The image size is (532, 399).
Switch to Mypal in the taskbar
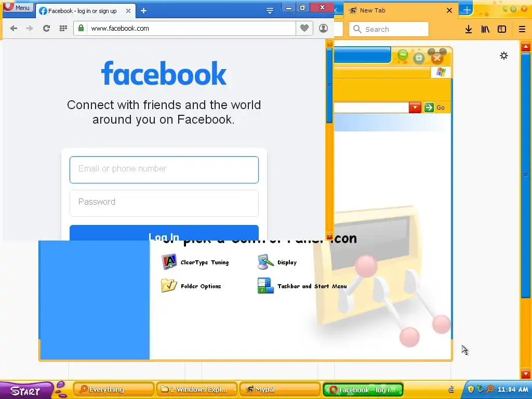[x=280, y=390]
